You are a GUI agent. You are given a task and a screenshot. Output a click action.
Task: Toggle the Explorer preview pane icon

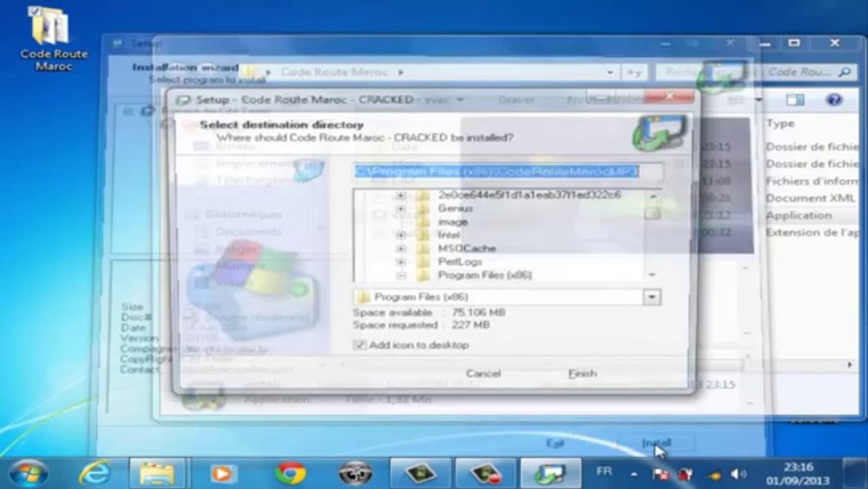tap(795, 100)
